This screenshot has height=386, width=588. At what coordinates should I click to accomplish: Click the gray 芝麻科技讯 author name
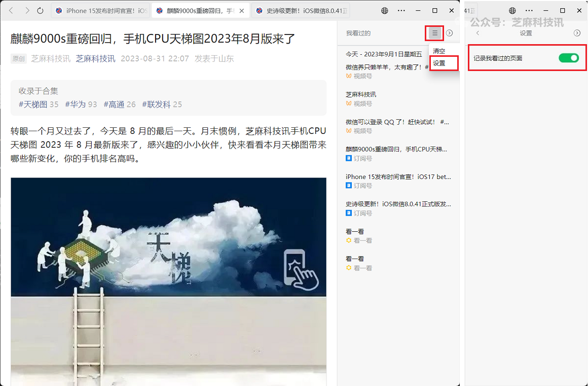click(x=51, y=58)
